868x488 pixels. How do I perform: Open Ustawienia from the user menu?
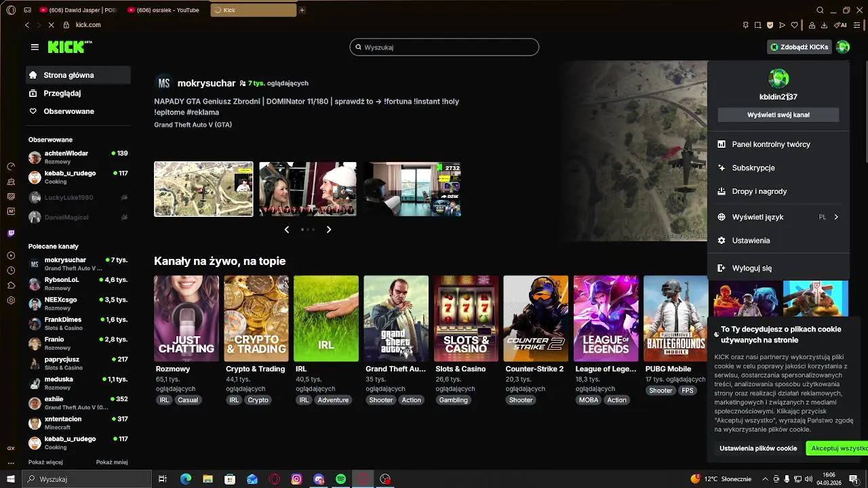tap(778, 241)
